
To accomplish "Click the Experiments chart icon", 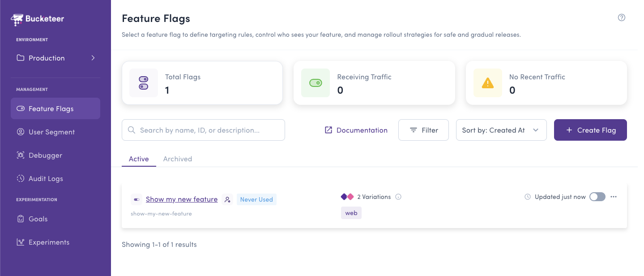I will coord(20,242).
